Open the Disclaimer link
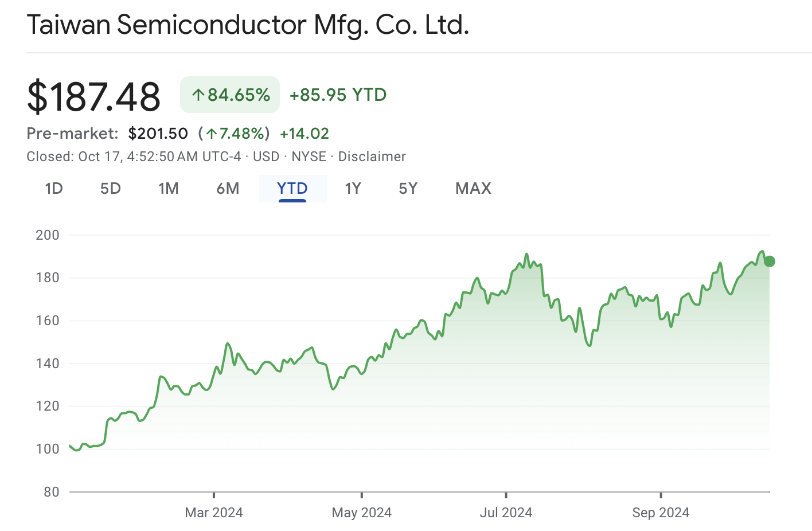This screenshot has width=812, height=531. click(372, 157)
